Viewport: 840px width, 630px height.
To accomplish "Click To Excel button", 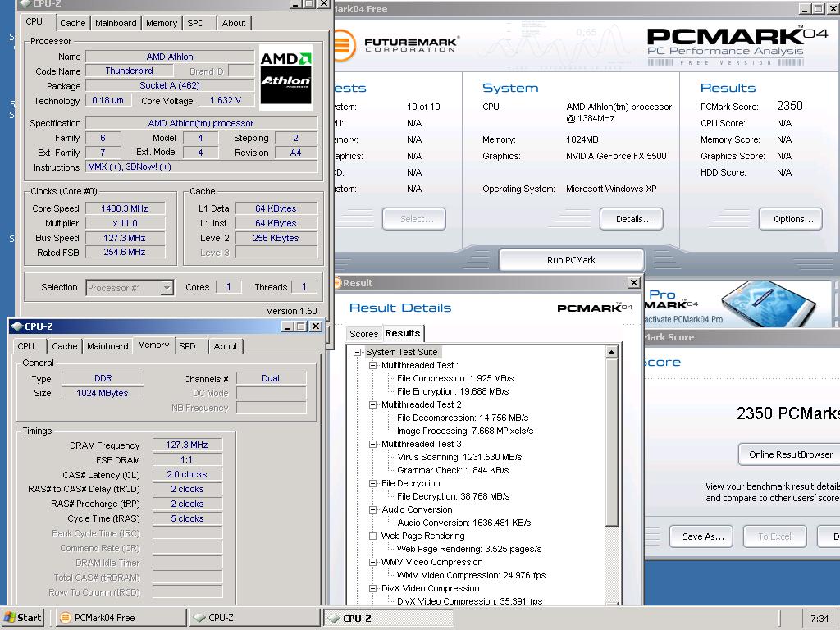I will 774,536.
